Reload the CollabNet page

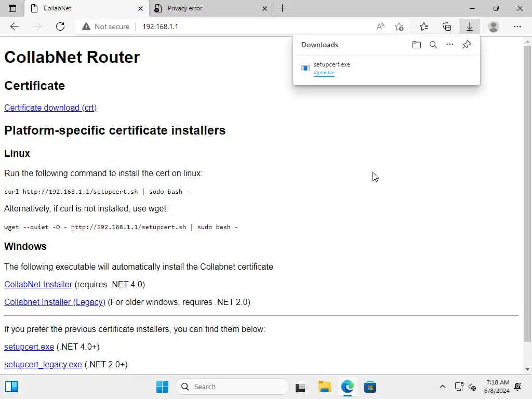pos(60,26)
